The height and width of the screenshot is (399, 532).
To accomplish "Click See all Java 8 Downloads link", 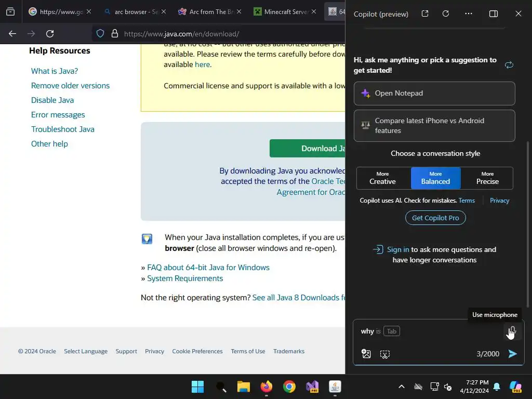I will pyautogui.click(x=299, y=298).
